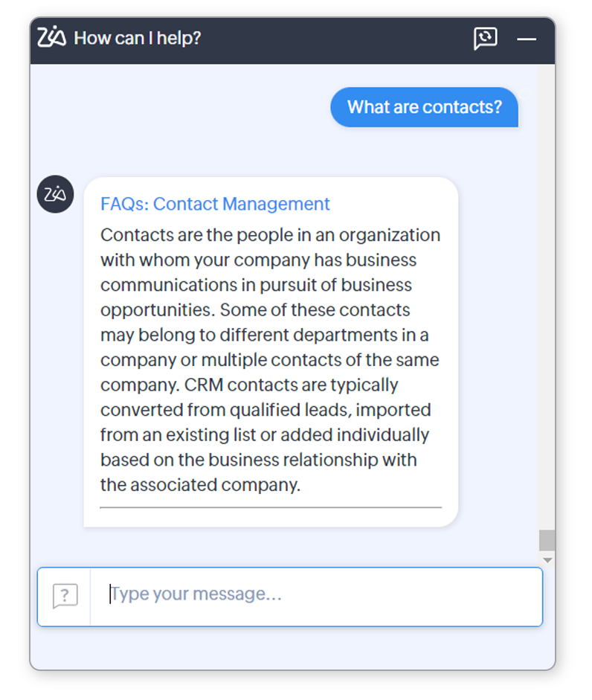The image size is (592, 700).
Task: Click the last line 'the associated company.'
Action: [x=199, y=485]
